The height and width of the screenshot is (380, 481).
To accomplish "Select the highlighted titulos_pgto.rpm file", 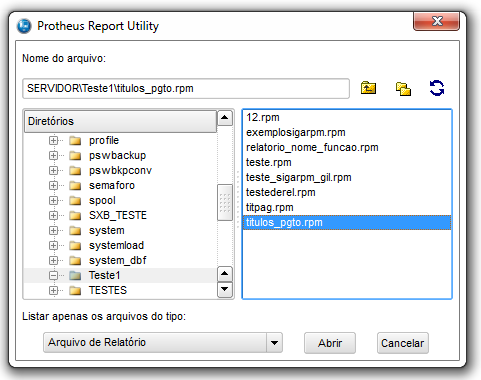I will (347, 223).
